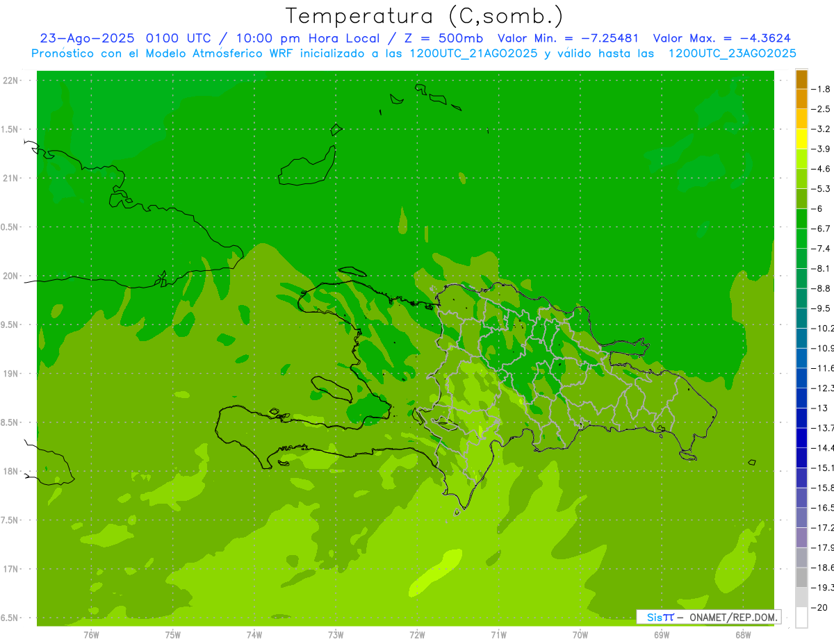Click the -13.7 legend value

point(823,427)
